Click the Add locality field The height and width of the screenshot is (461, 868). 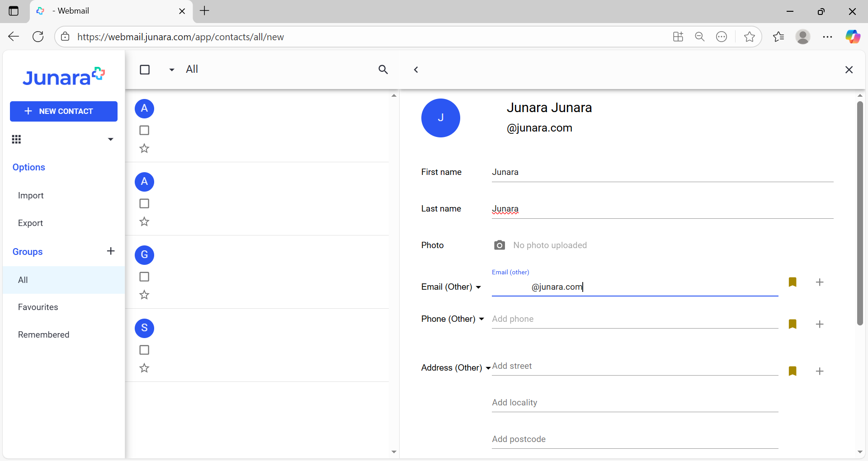point(635,403)
